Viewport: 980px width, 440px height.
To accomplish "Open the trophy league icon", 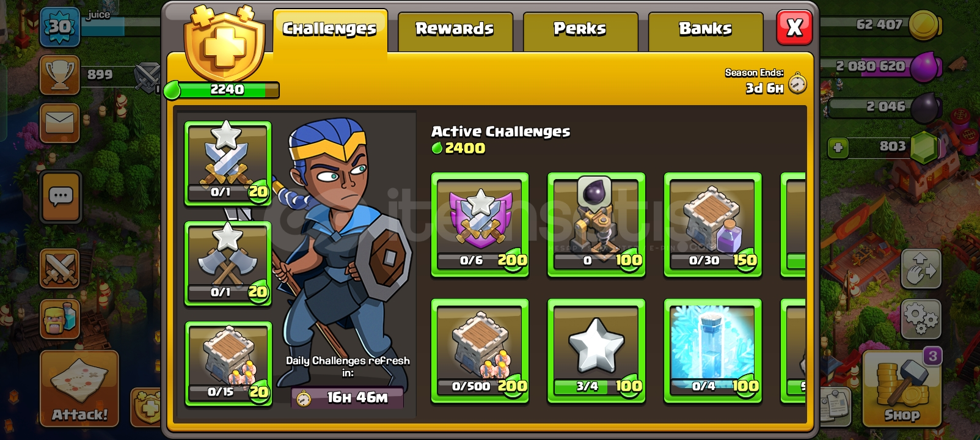I will point(60,75).
